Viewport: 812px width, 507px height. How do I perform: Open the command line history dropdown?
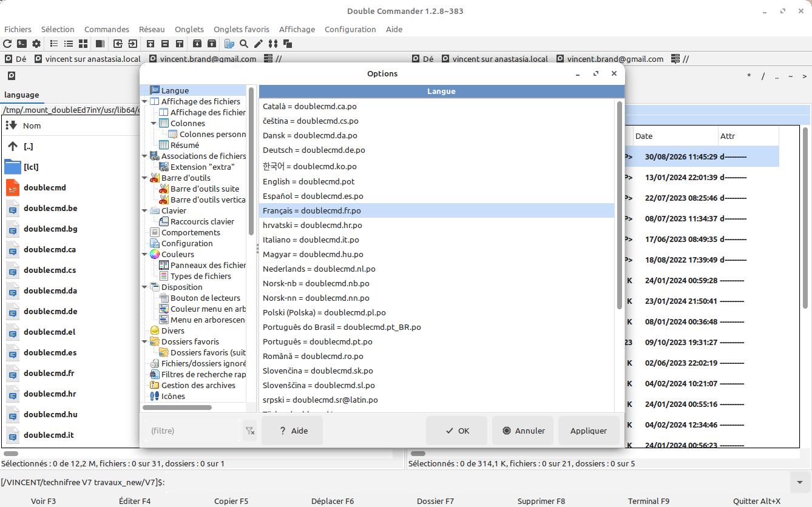pos(799,482)
